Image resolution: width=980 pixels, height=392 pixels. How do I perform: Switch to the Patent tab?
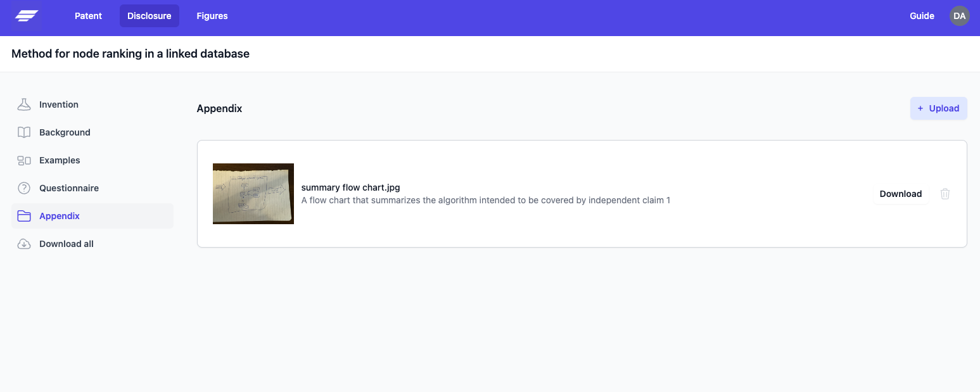88,15
